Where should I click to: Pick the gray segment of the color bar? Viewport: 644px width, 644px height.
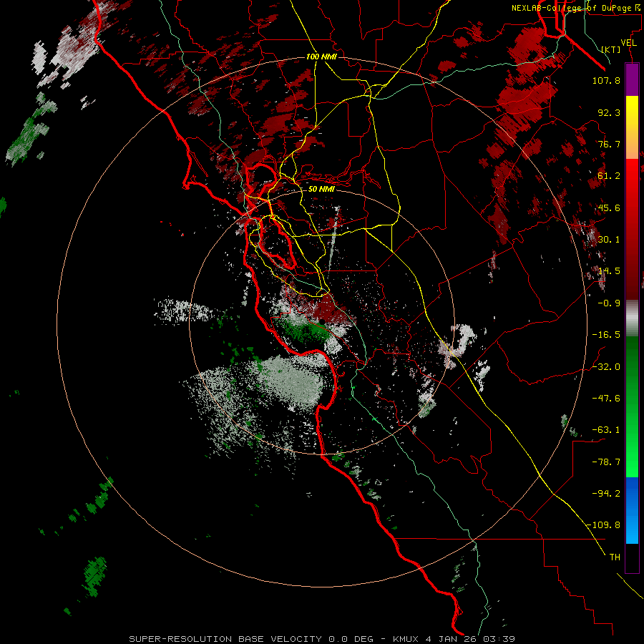tap(632, 318)
